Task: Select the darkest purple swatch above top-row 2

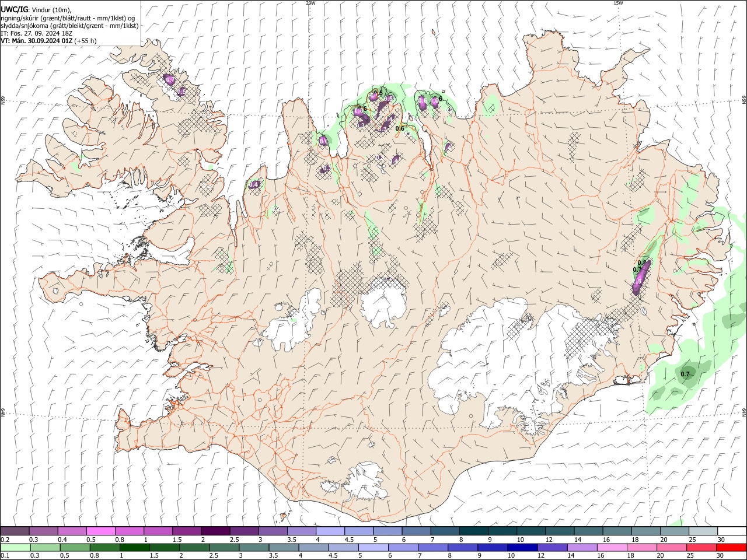Action: tap(215, 531)
